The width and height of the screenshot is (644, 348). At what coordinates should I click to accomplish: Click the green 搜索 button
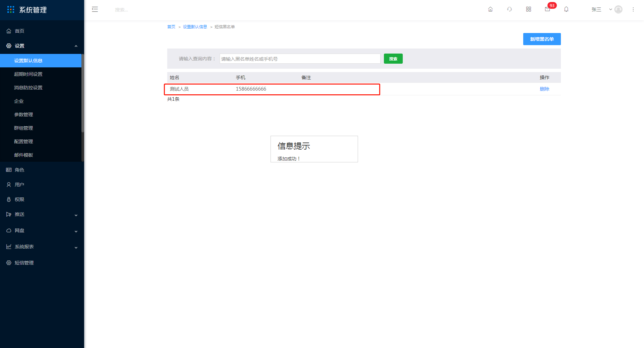(x=393, y=59)
